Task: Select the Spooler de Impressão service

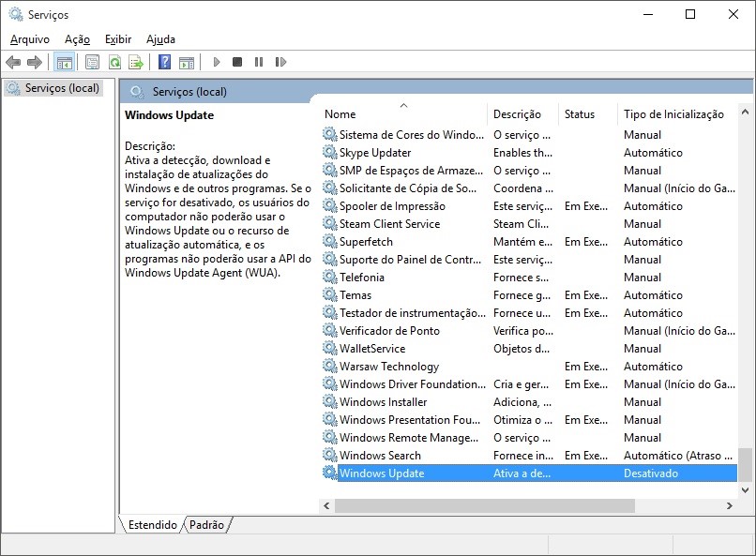Action: pos(392,206)
